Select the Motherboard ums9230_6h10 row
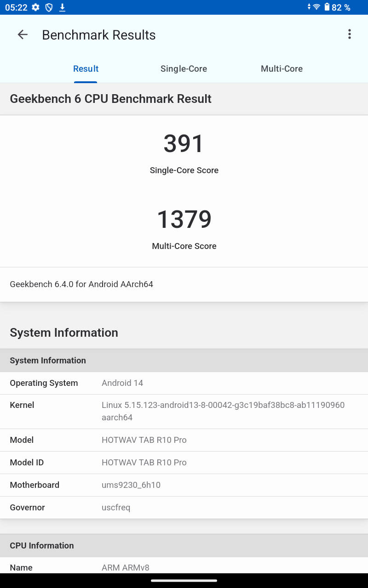 184,485
